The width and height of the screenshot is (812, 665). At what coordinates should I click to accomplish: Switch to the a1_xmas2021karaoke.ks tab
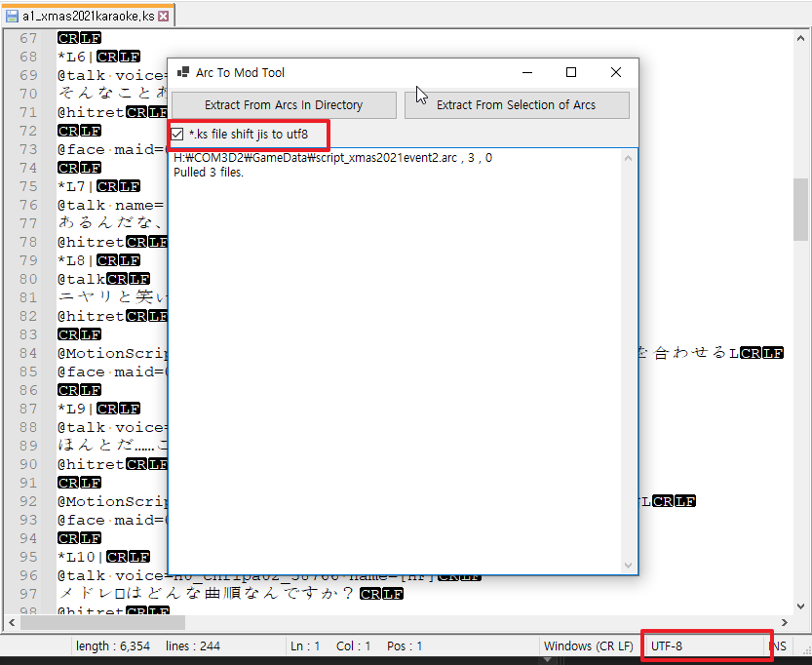click(x=83, y=16)
